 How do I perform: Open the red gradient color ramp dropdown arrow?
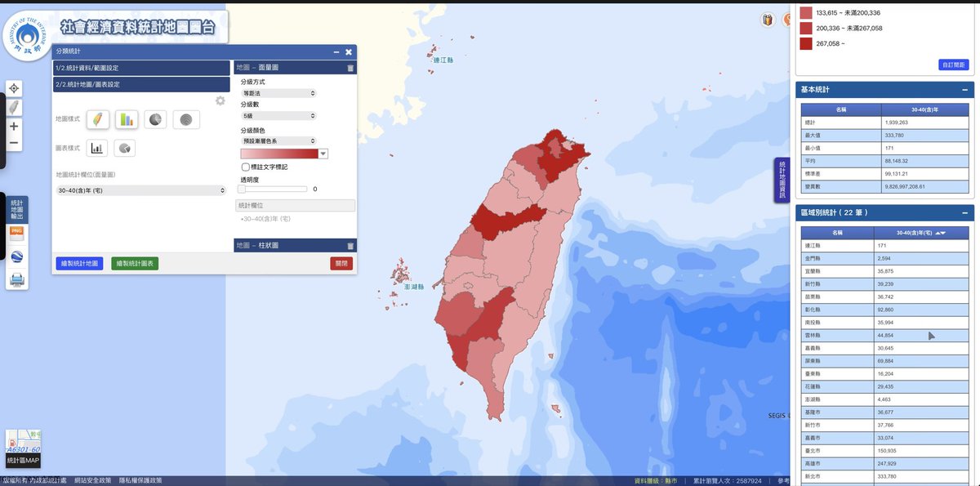[x=323, y=154]
